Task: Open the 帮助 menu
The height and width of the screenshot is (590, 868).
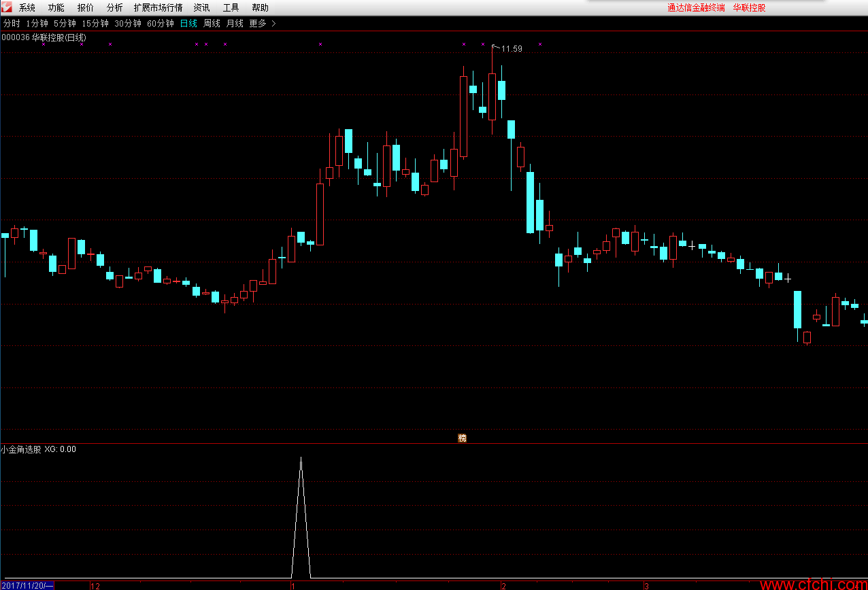Action: pyautogui.click(x=260, y=8)
